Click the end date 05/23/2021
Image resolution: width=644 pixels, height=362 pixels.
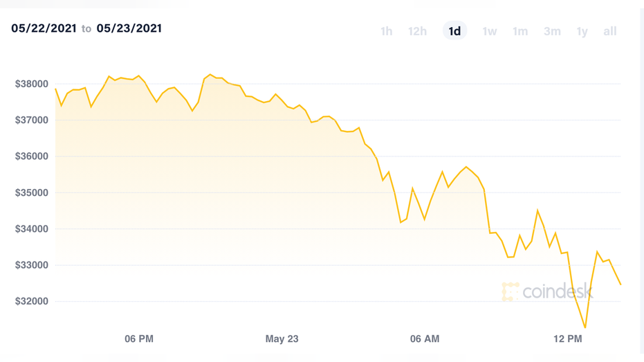(129, 28)
